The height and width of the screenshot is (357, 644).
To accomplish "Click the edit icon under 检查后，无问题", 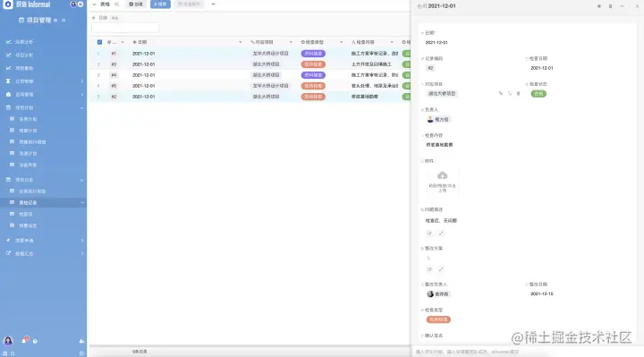I will 429,234.
